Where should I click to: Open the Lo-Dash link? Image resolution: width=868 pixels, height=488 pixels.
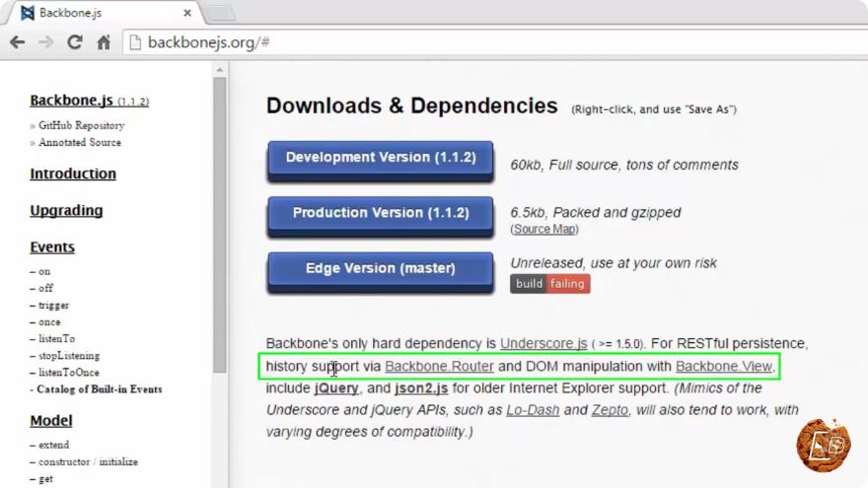pyautogui.click(x=533, y=410)
